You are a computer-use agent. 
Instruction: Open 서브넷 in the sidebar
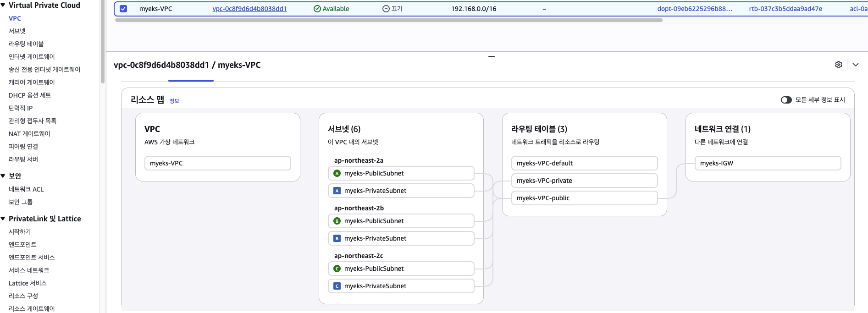pos(17,31)
